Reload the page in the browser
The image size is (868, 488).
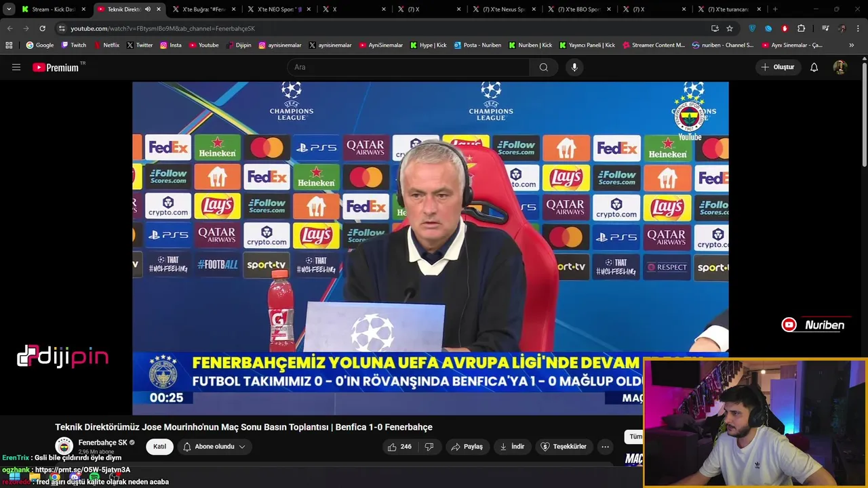(42, 28)
